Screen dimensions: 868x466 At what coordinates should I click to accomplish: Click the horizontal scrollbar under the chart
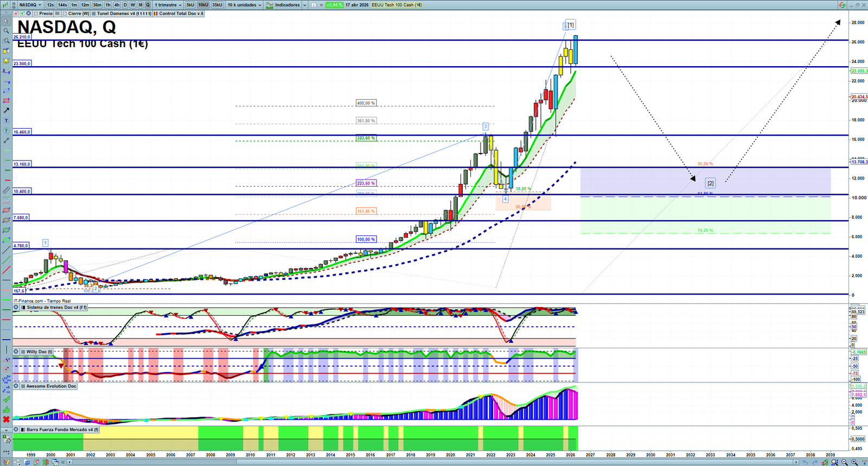coord(433,462)
